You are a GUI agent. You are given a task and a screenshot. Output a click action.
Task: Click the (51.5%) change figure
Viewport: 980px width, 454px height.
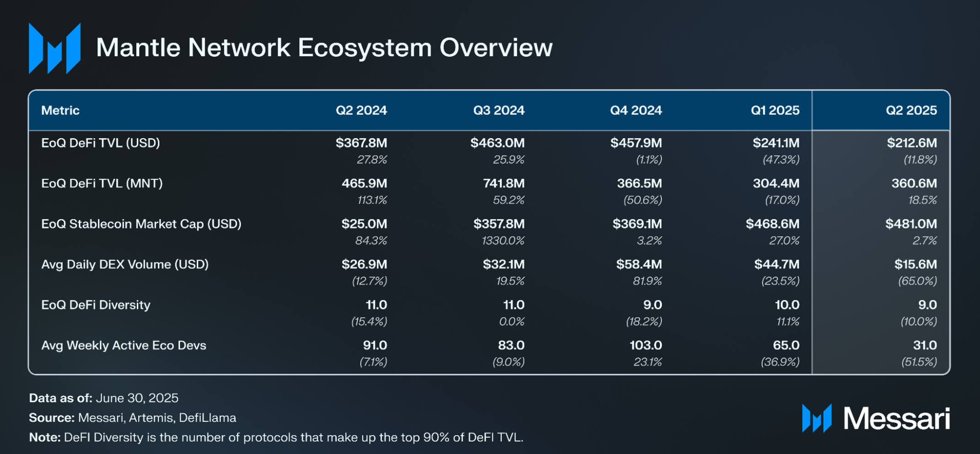pyautogui.click(x=919, y=362)
